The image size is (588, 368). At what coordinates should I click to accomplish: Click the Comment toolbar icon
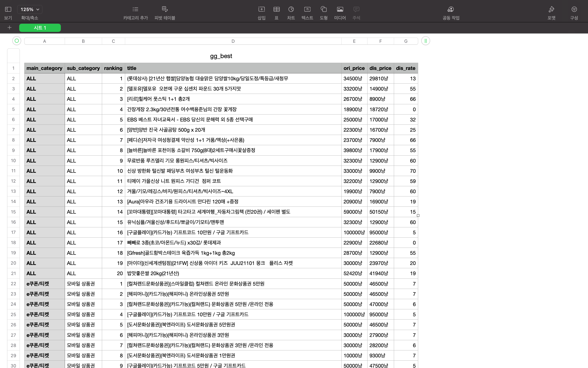356,9
